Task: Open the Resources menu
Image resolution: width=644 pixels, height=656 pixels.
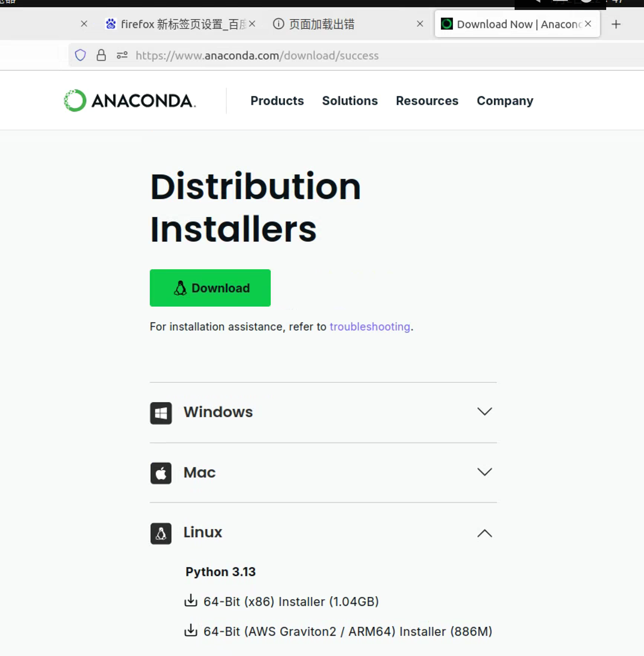Action: click(427, 101)
